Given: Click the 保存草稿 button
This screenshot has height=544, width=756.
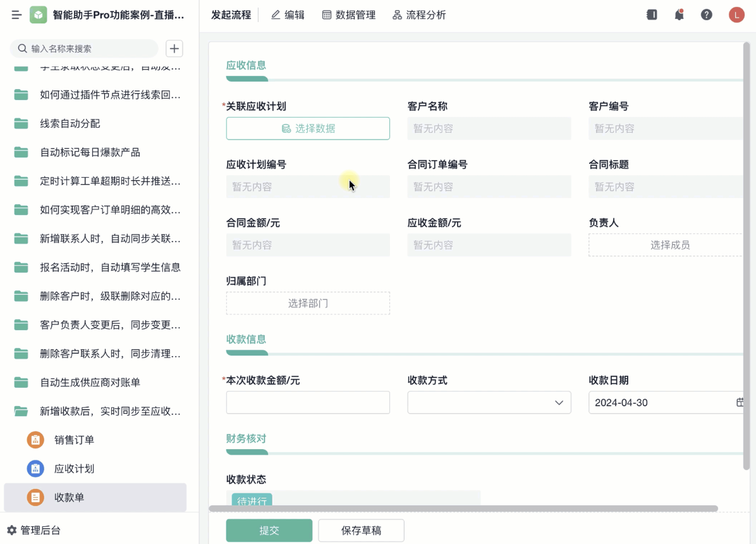Looking at the screenshot, I should (361, 531).
